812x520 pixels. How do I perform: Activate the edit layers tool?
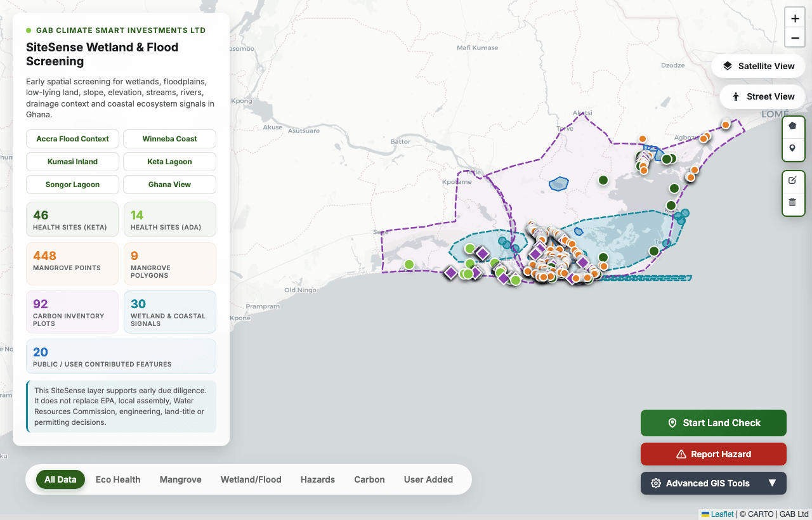pos(792,180)
